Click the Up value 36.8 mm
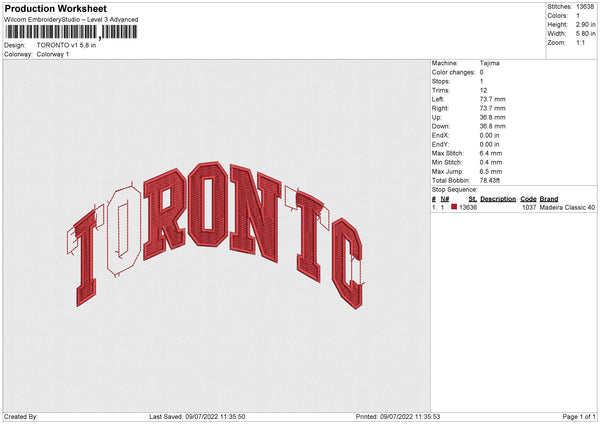 tap(492, 117)
